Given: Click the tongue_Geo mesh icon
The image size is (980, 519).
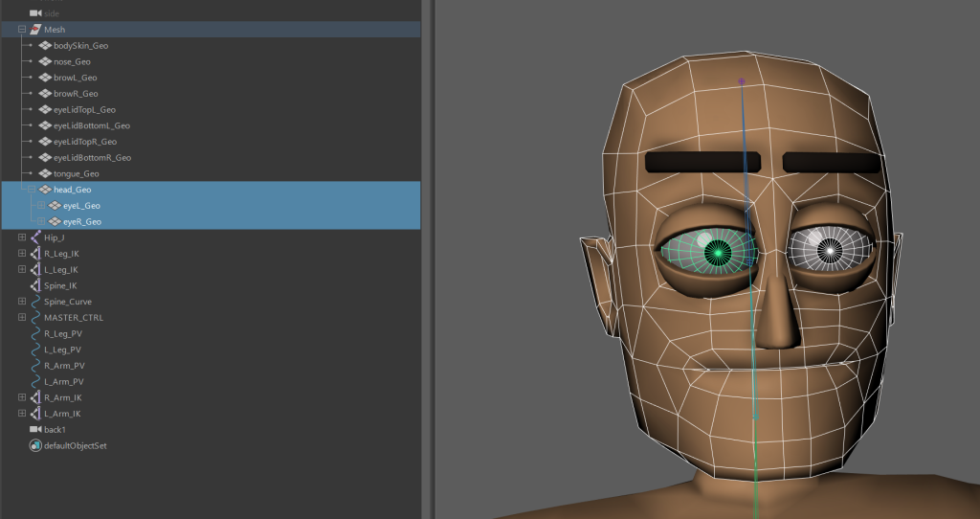Looking at the screenshot, I should coord(45,174).
